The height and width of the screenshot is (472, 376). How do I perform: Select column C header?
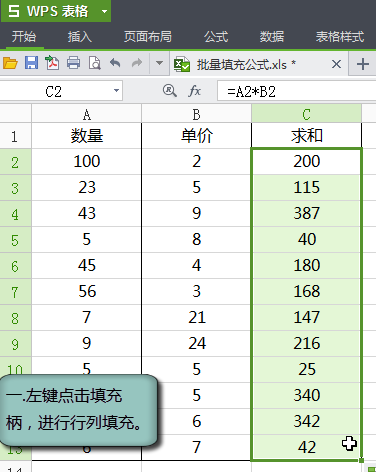pyautogui.click(x=306, y=114)
